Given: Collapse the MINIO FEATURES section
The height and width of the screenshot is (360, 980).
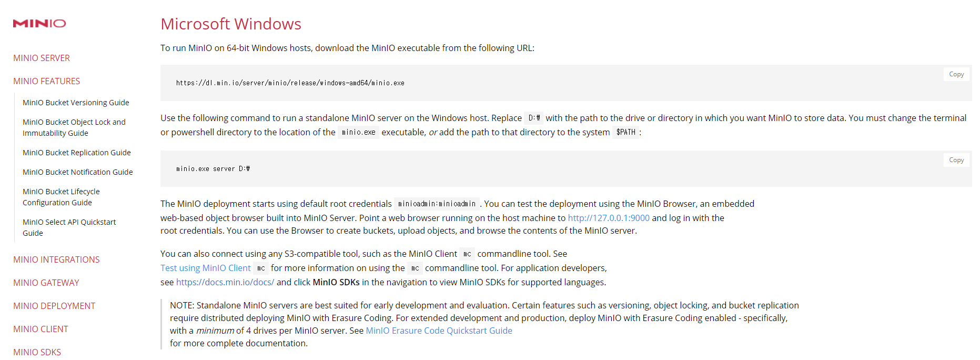Looking at the screenshot, I should pyautogui.click(x=47, y=81).
